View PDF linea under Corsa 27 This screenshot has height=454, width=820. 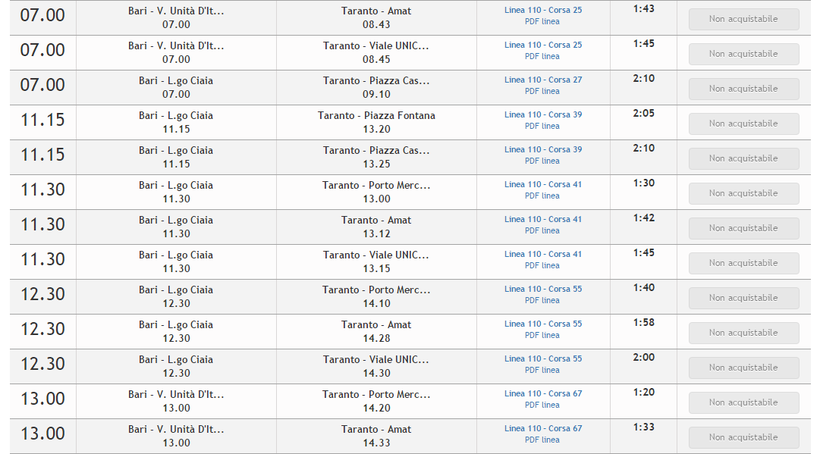542,91
